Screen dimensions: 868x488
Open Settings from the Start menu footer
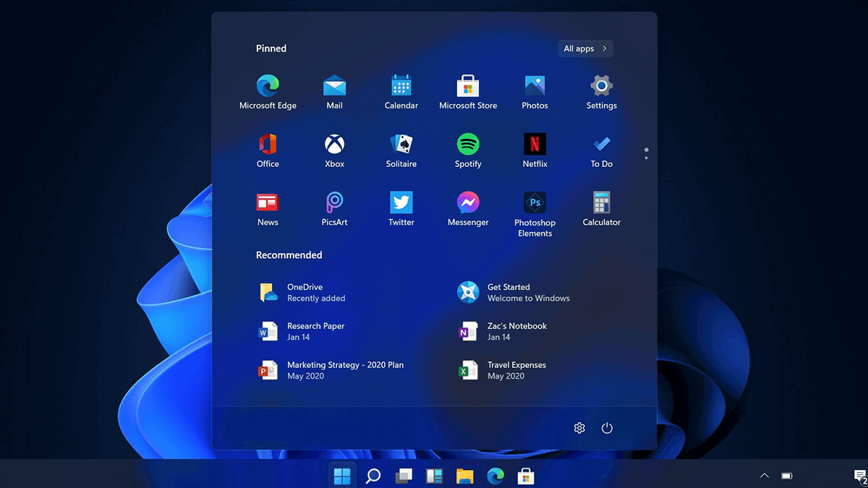[579, 427]
